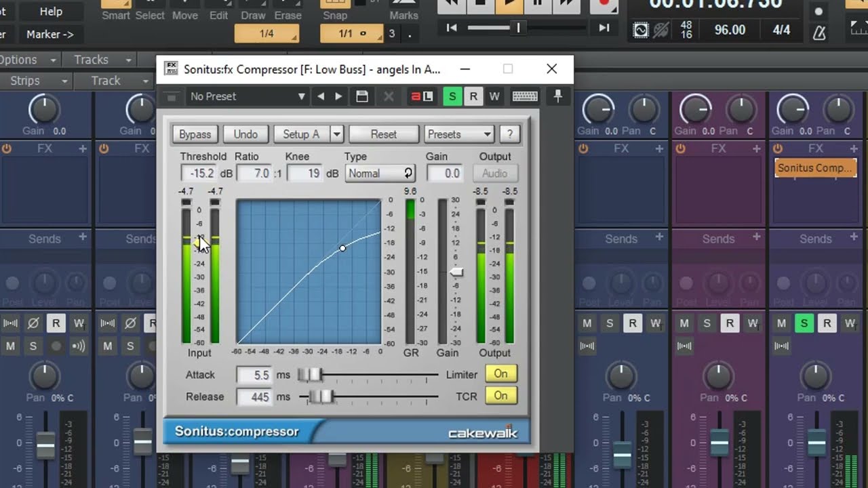Toggle Read automation in the plugin header
Viewport: 868px width, 488px height.
[473, 96]
